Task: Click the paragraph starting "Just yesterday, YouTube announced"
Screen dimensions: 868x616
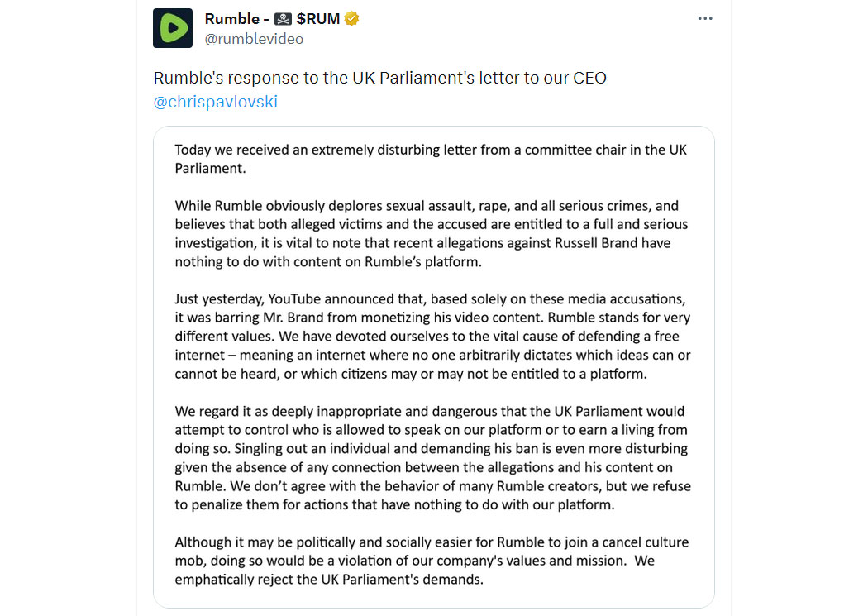Action: click(x=432, y=336)
